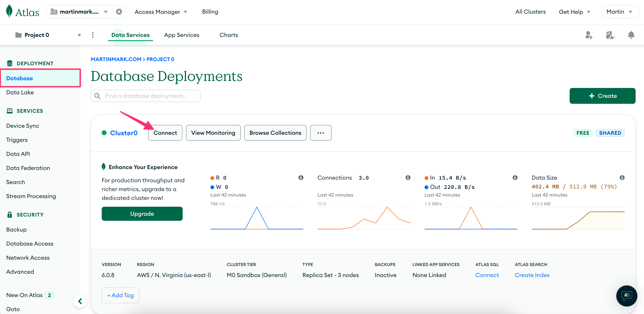Open Goto in the sidebar
The height and width of the screenshot is (314, 644).
tap(13, 309)
